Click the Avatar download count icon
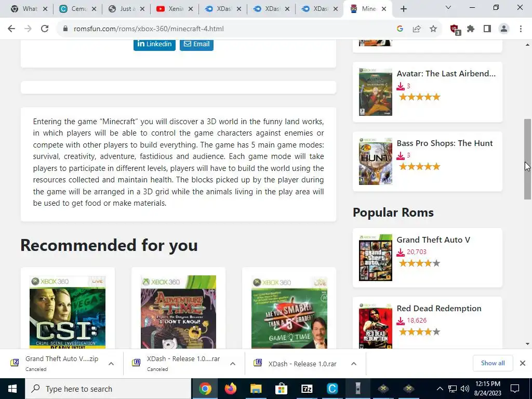Viewport: 532px width, 399px height. point(401,86)
